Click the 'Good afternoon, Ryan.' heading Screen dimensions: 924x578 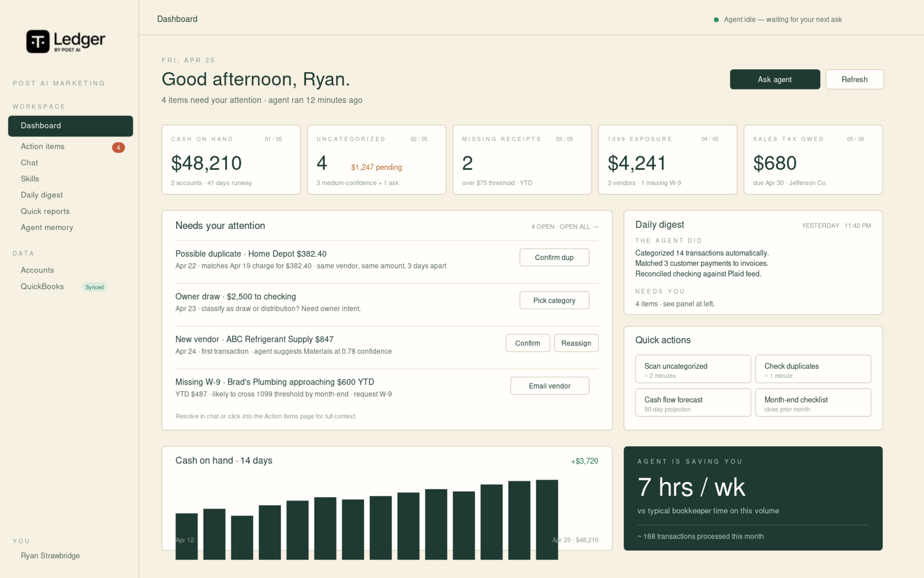[256, 79]
